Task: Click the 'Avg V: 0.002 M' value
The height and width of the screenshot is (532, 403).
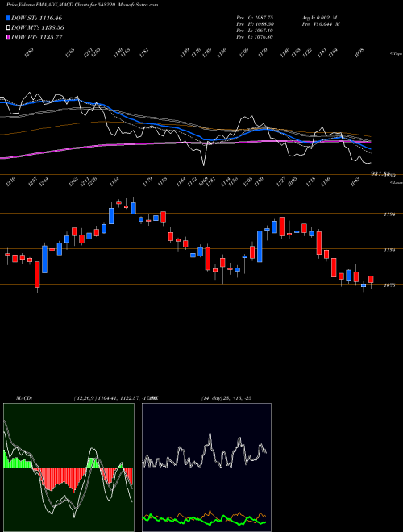Action: [319, 17]
